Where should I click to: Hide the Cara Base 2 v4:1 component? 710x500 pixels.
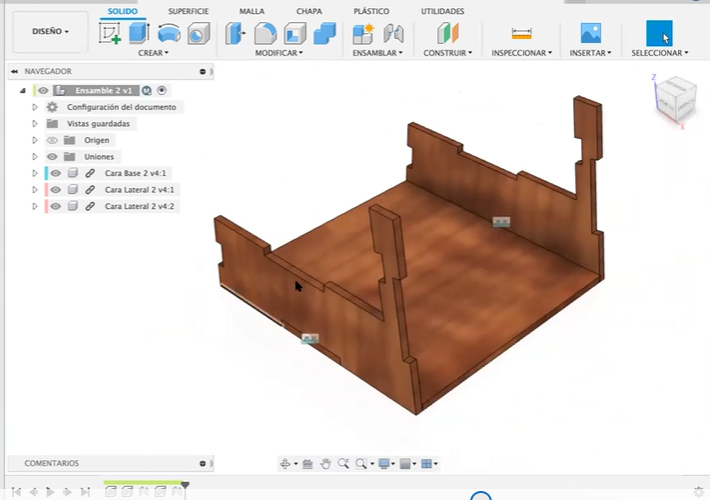click(55, 173)
